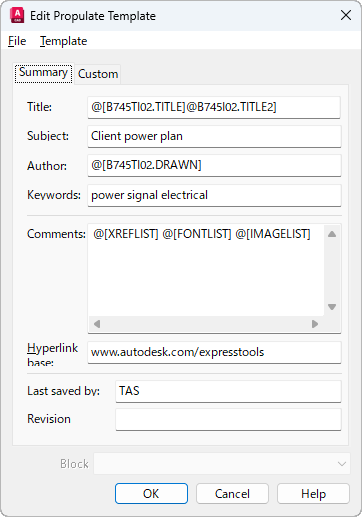Click the Hyperlink base field
This screenshot has height=517, width=362.
[x=214, y=352]
